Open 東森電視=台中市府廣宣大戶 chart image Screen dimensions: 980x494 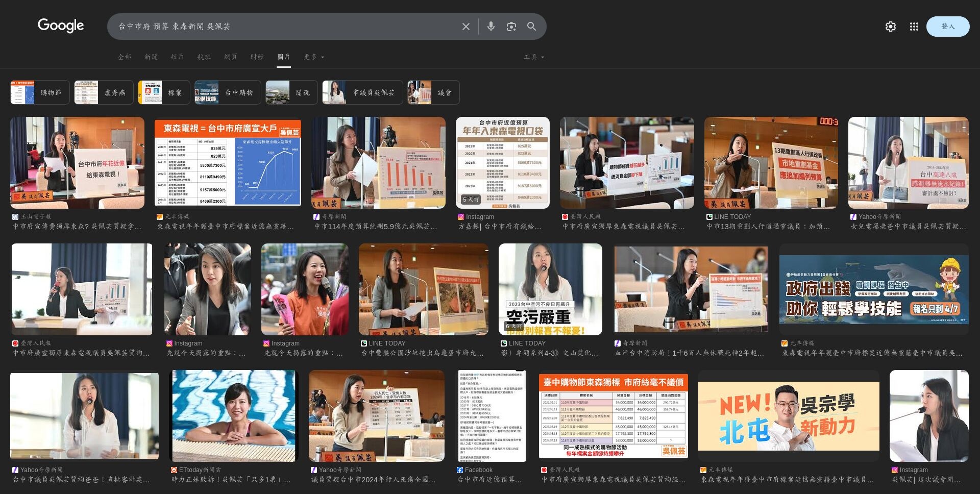[228, 163]
